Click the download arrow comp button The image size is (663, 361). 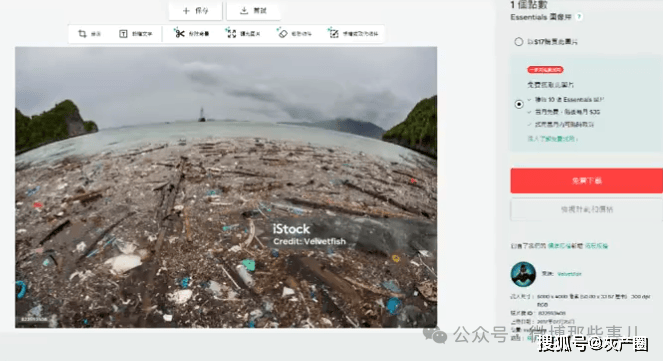pyautogui.click(x=253, y=11)
